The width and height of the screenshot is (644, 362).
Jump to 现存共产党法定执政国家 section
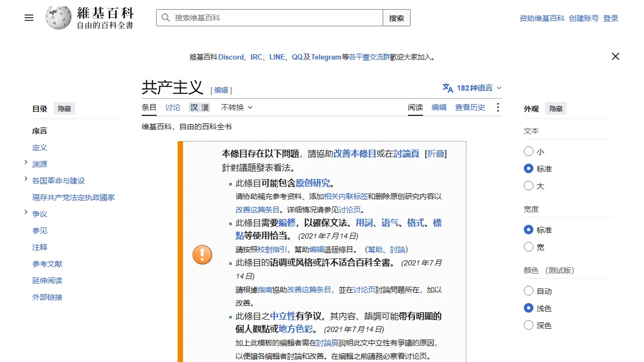click(x=74, y=197)
